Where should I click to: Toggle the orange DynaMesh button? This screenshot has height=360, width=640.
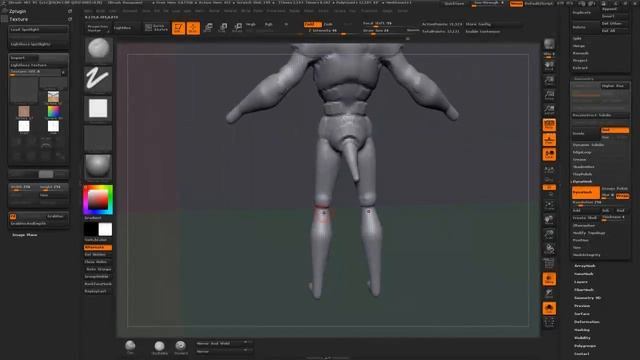point(586,192)
